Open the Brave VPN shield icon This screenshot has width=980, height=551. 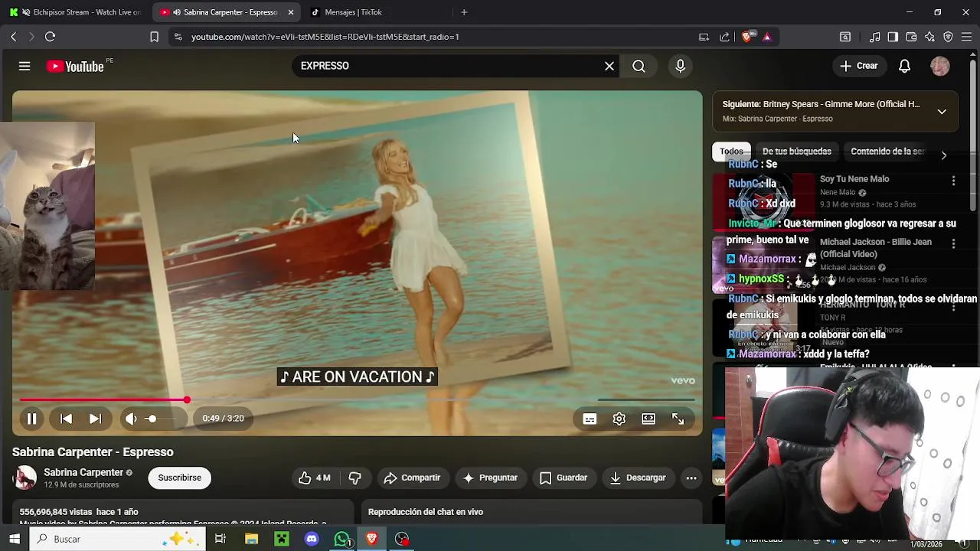click(x=948, y=37)
